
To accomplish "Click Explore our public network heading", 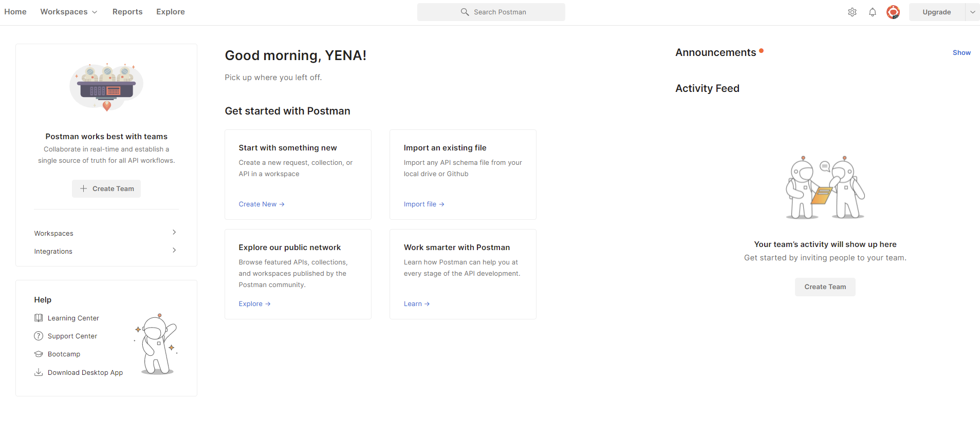I will [x=290, y=248].
